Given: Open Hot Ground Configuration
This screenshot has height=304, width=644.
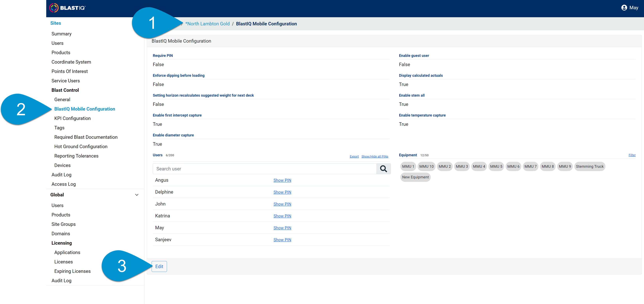Looking at the screenshot, I should [81, 147].
